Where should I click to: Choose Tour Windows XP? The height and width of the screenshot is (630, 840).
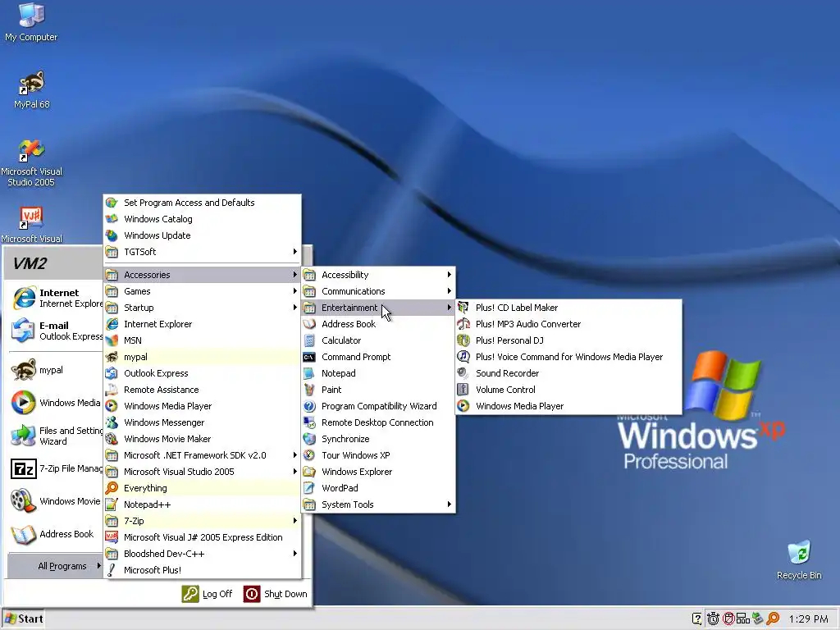click(x=378, y=455)
